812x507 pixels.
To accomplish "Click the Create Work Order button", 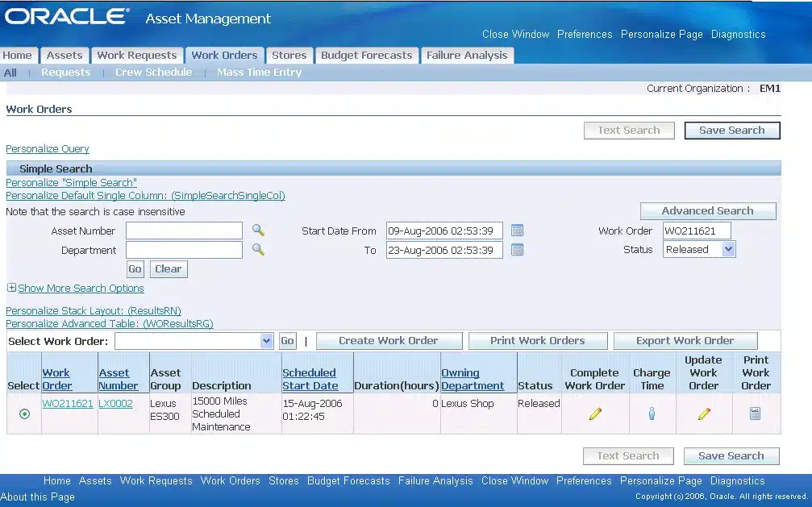I will point(389,340).
